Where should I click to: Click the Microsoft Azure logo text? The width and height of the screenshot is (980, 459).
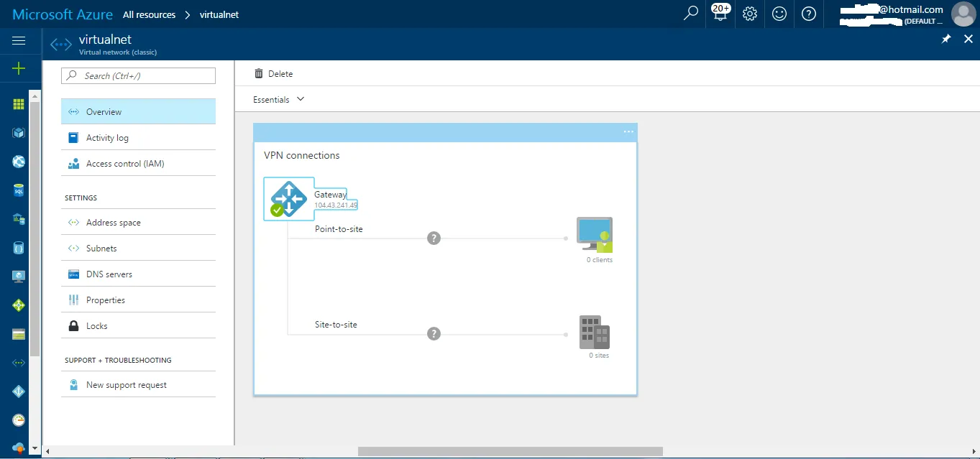click(62, 14)
